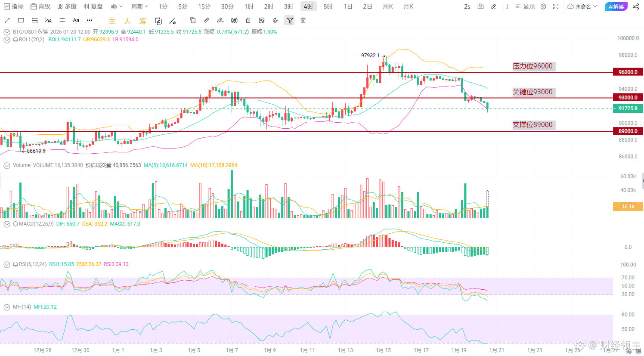
Task: Set alert bell on RSI indicator
Action: click(15, 264)
